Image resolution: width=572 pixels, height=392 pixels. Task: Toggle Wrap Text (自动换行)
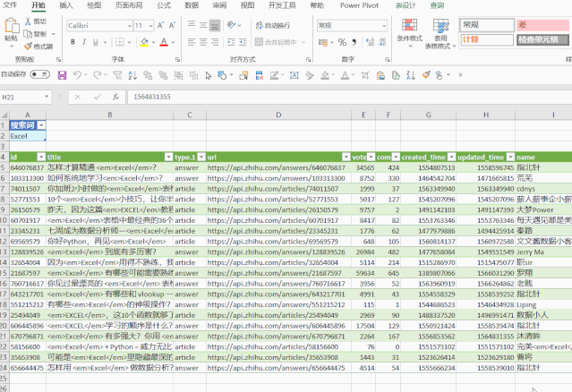tap(273, 25)
